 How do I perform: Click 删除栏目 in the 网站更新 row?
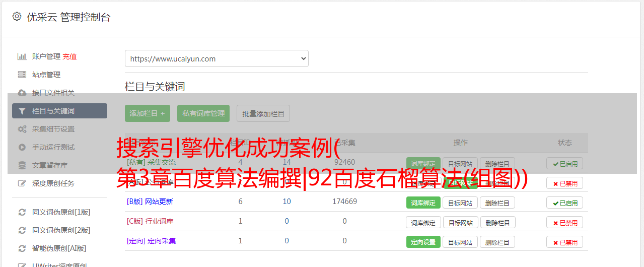click(x=497, y=203)
